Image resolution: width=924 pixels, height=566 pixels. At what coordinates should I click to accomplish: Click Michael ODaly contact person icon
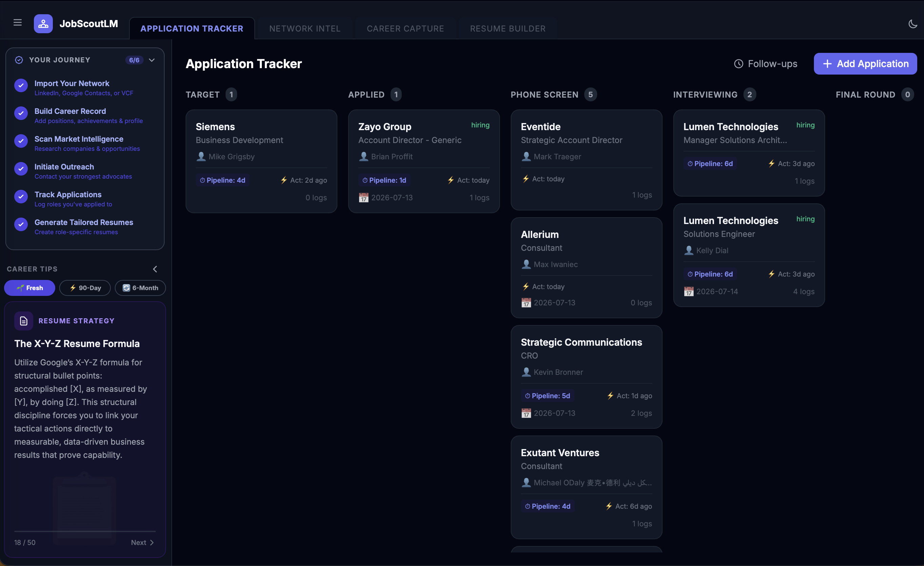[526, 483]
